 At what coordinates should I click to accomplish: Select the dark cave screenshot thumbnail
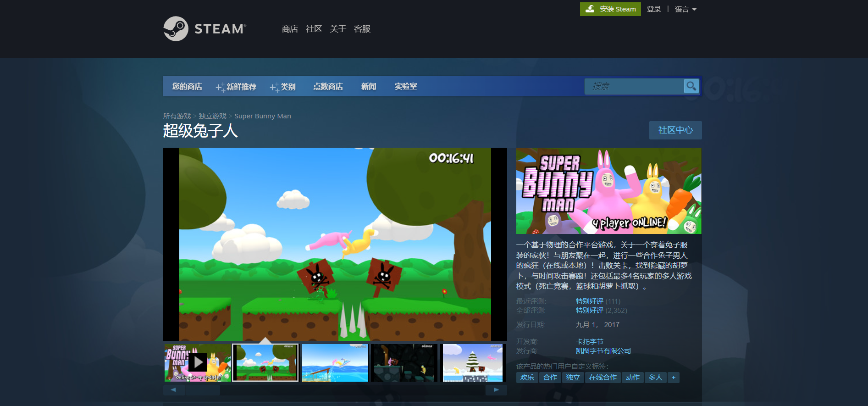[x=404, y=363]
